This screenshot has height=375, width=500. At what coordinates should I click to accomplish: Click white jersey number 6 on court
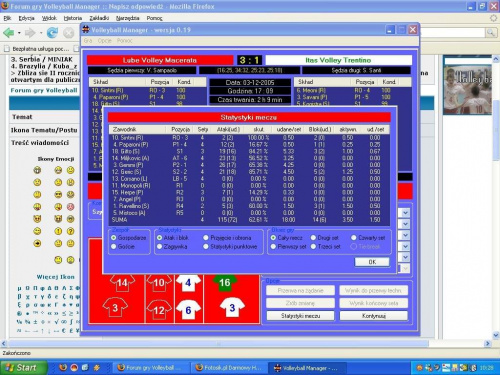click(x=188, y=310)
